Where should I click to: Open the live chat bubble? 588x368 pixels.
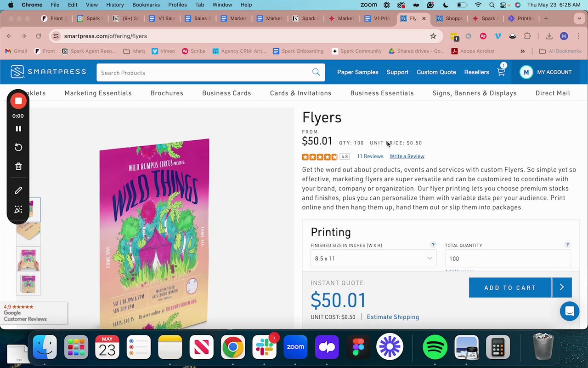pyautogui.click(x=570, y=311)
